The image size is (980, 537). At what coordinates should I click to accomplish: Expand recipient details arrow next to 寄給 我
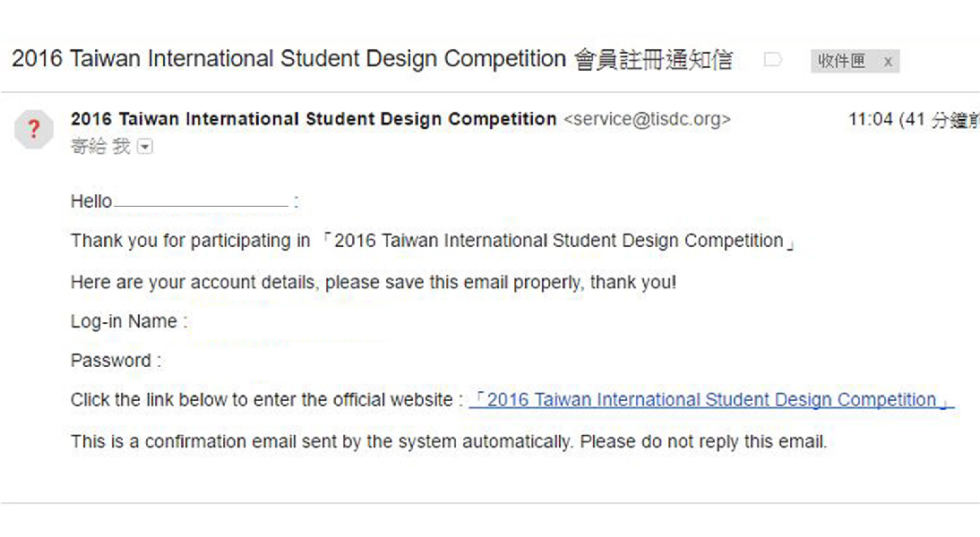(x=145, y=147)
